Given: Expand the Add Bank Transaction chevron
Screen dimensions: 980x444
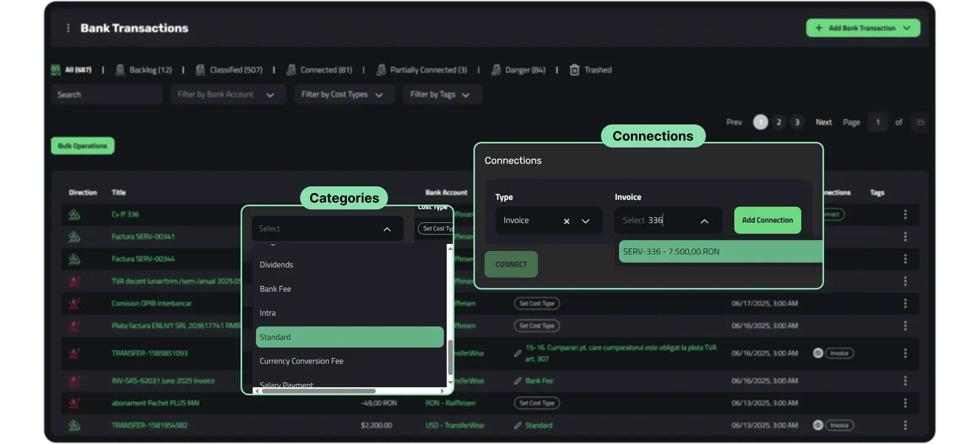Looking at the screenshot, I should pyautogui.click(x=907, y=28).
